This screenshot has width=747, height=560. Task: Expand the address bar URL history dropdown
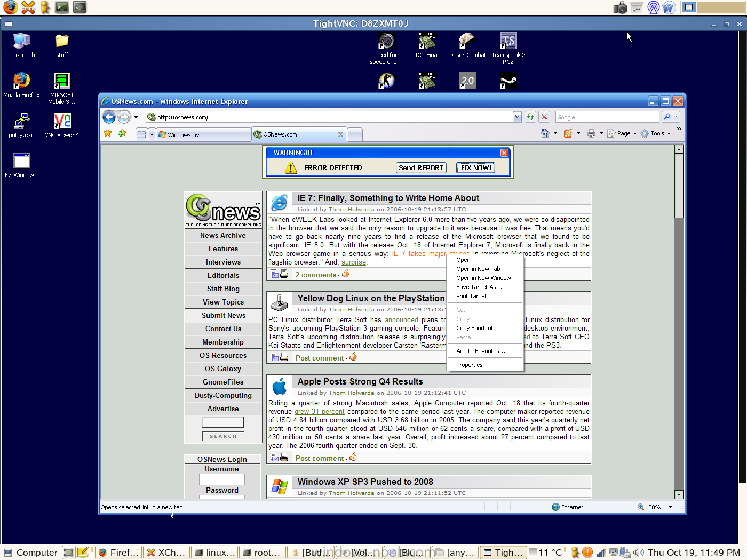pyautogui.click(x=517, y=117)
